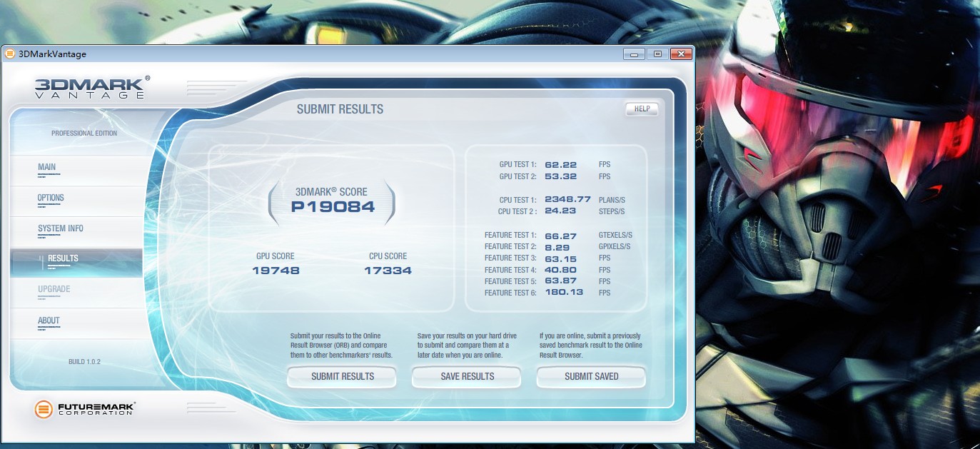Click the SUBMIT SAVED button
Image resolution: width=980 pixels, height=449 pixels.
[x=592, y=377]
